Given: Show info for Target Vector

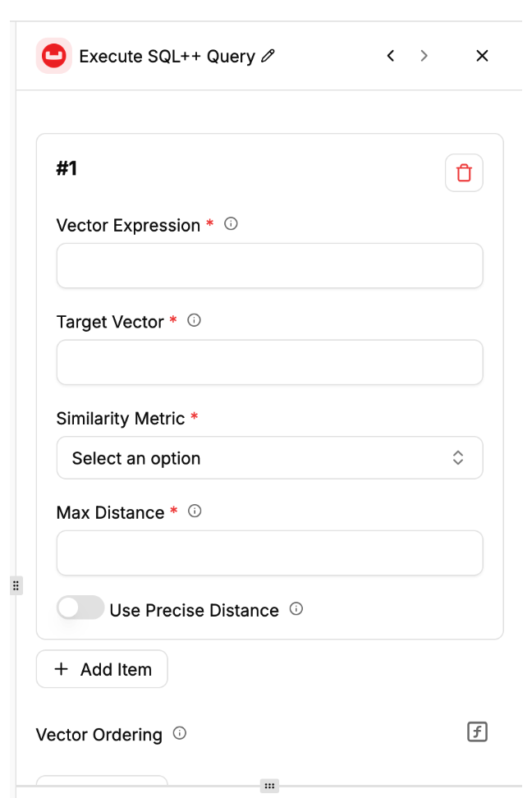Looking at the screenshot, I should 195,321.
